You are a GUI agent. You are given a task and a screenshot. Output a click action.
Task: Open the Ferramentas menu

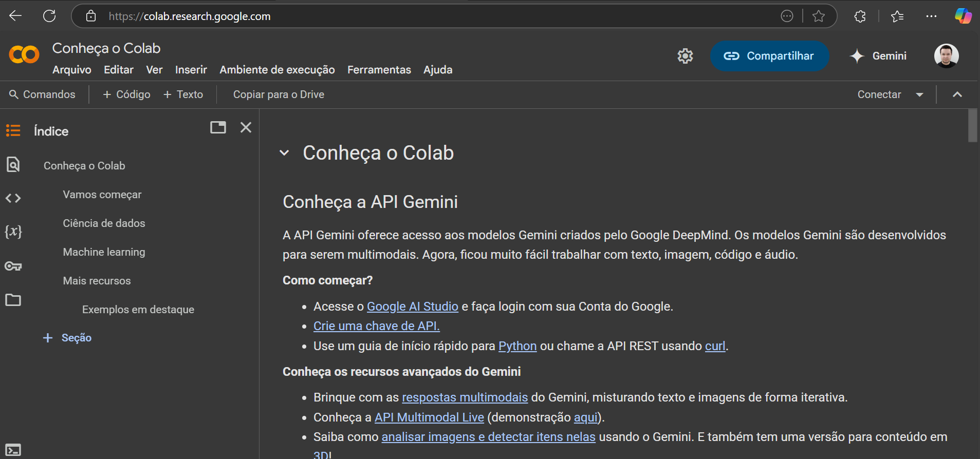click(x=379, y=70)
